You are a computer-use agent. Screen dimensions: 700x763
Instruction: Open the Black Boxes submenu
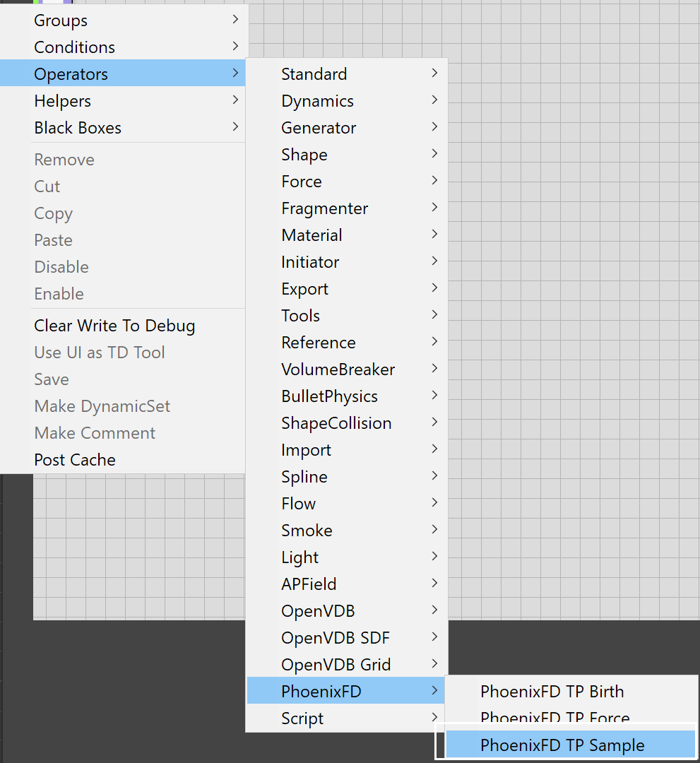click(x=123, y=127)
